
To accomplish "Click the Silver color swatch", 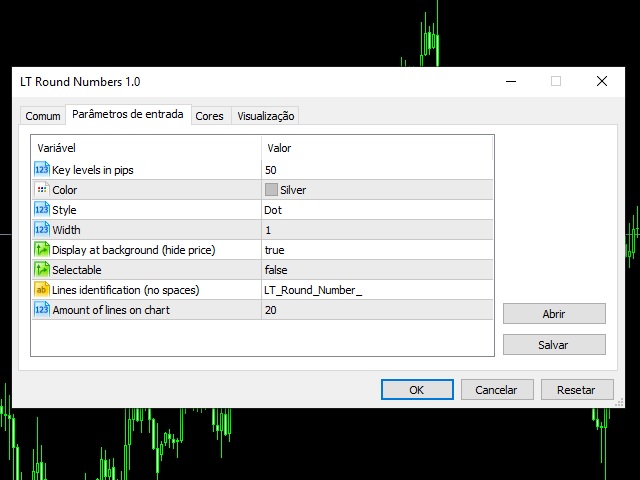I will click(271, 190).
